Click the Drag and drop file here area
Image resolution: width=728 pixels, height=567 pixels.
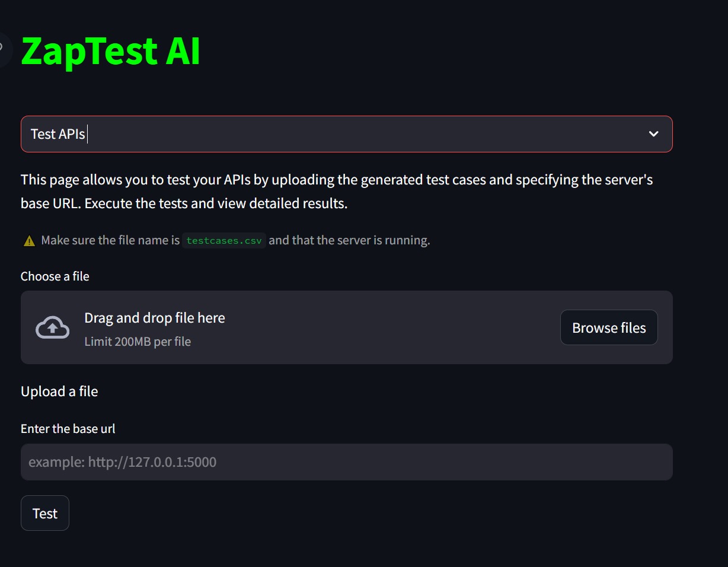[154, 318]
